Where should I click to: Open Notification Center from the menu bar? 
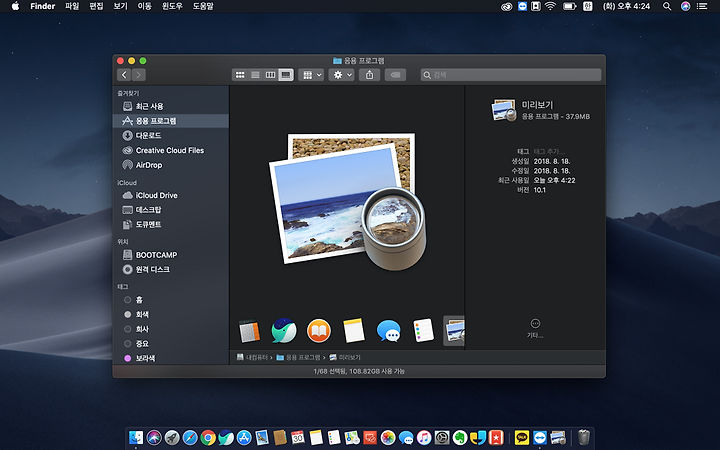[702, 6]
